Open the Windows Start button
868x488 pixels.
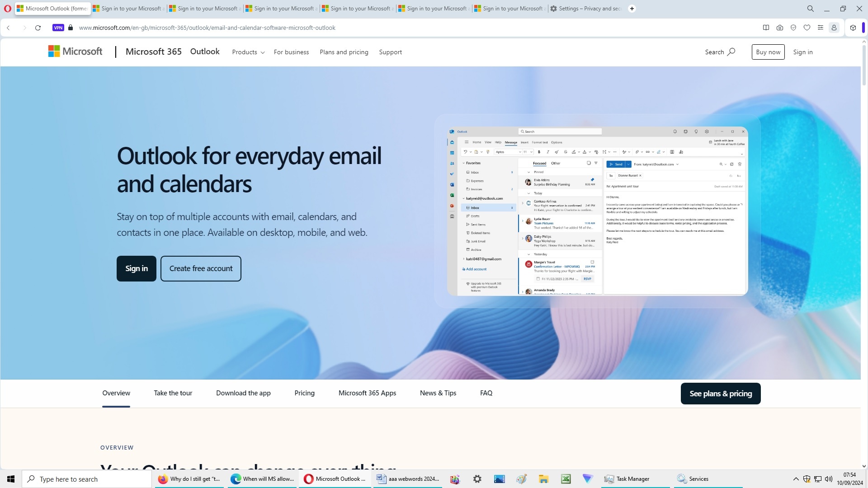tap(11, 479)
